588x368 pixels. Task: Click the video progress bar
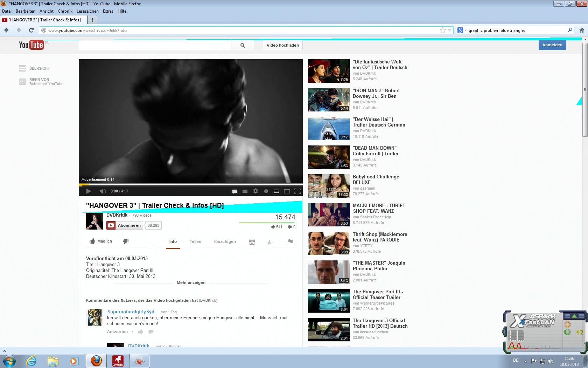191,184
